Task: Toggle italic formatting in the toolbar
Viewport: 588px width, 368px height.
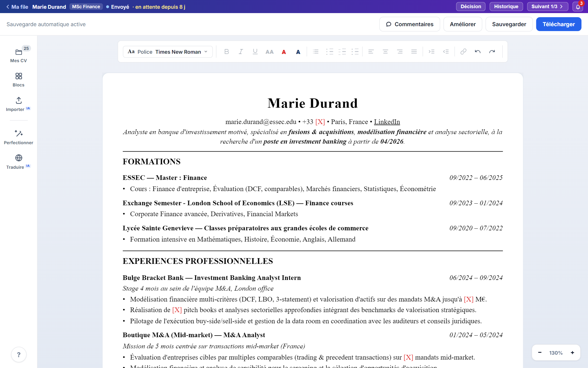Action: click(241, 52)
